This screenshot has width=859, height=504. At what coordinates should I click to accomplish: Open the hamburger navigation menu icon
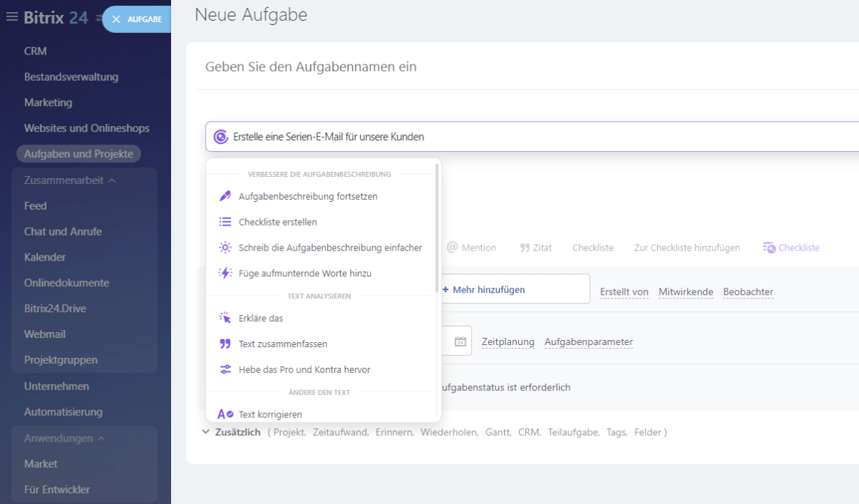[x=11, y=18]
